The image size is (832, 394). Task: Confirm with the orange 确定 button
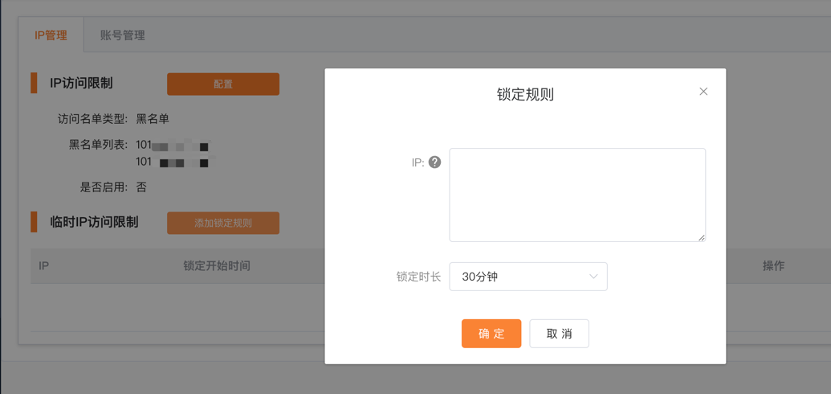[x=491, y=334]
